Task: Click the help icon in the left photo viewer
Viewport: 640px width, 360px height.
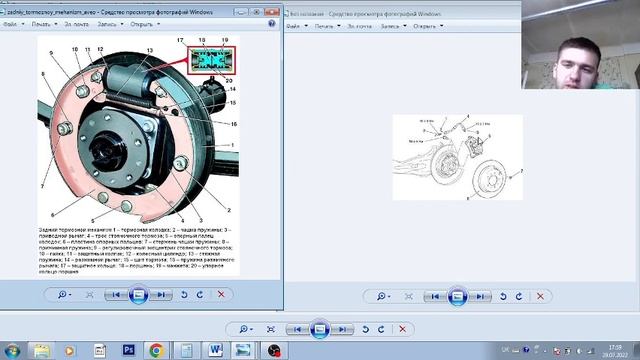Action: [272, 23]
